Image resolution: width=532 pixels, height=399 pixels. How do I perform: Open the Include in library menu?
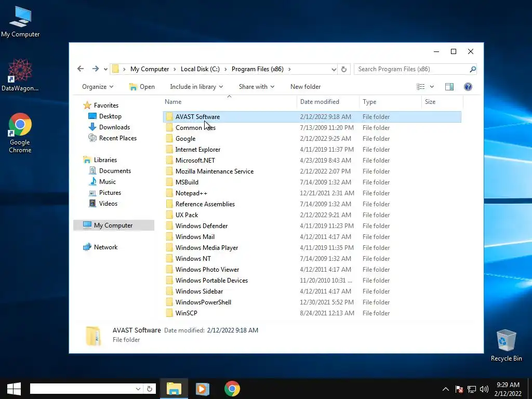click(196, 87)
